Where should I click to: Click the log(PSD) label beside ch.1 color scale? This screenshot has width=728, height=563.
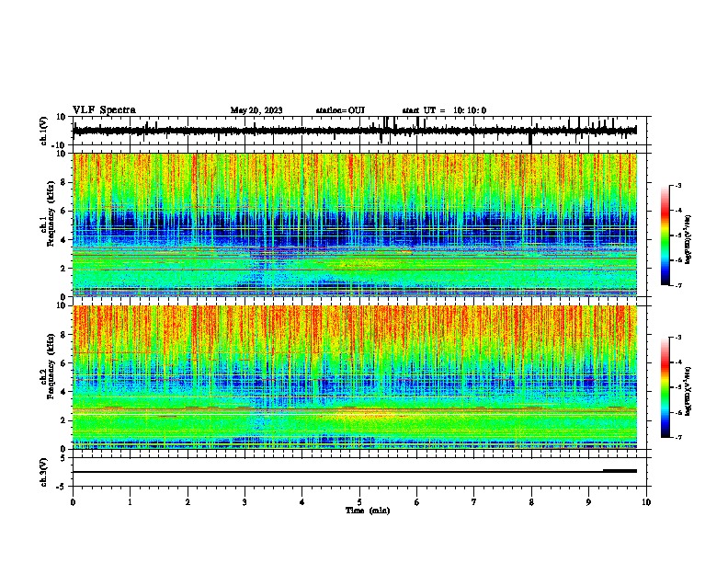(689, 239)
